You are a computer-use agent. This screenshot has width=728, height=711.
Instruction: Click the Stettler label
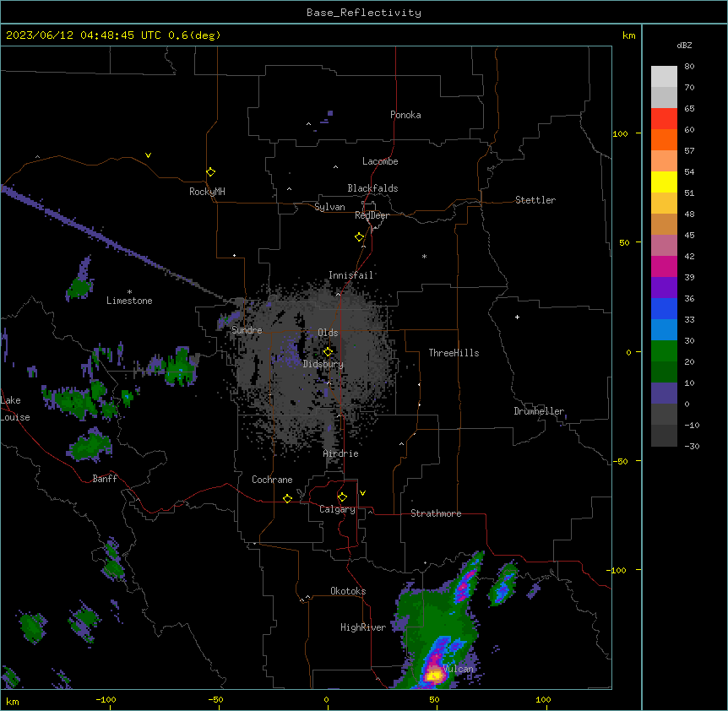(x=535, y=200)
